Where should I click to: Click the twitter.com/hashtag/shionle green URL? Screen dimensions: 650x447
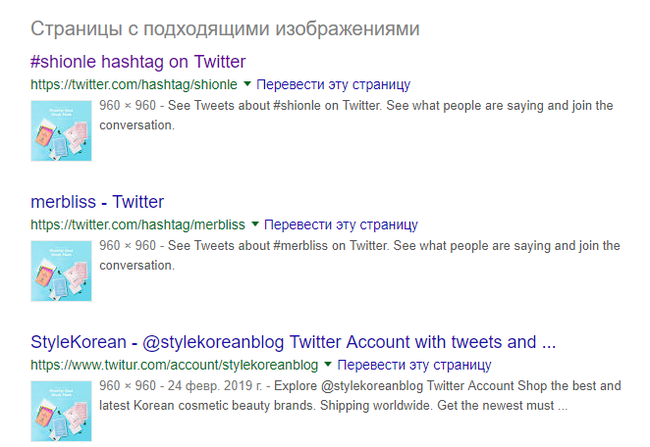point(134,84)
